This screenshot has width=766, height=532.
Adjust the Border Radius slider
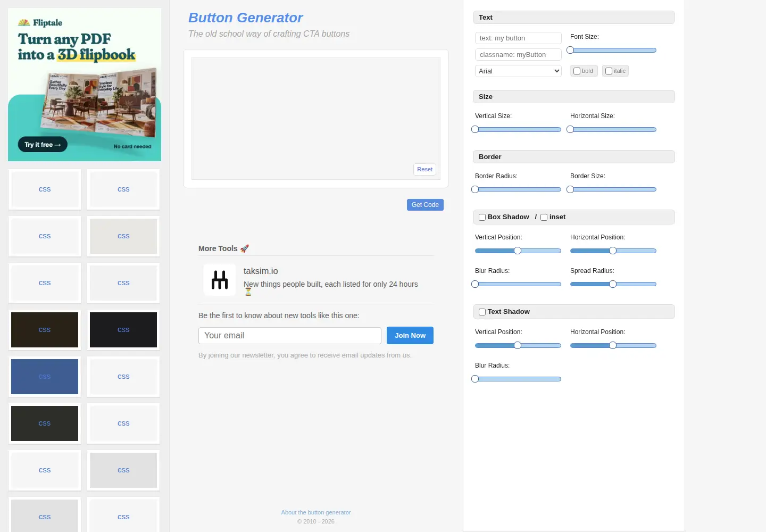pos(518,189)
